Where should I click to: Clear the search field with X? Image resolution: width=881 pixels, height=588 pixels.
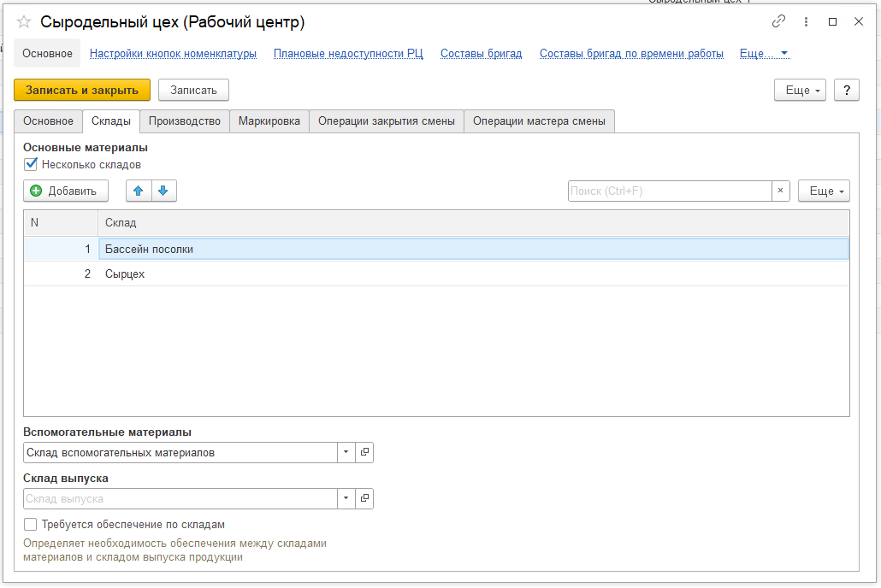pos(780,191)
